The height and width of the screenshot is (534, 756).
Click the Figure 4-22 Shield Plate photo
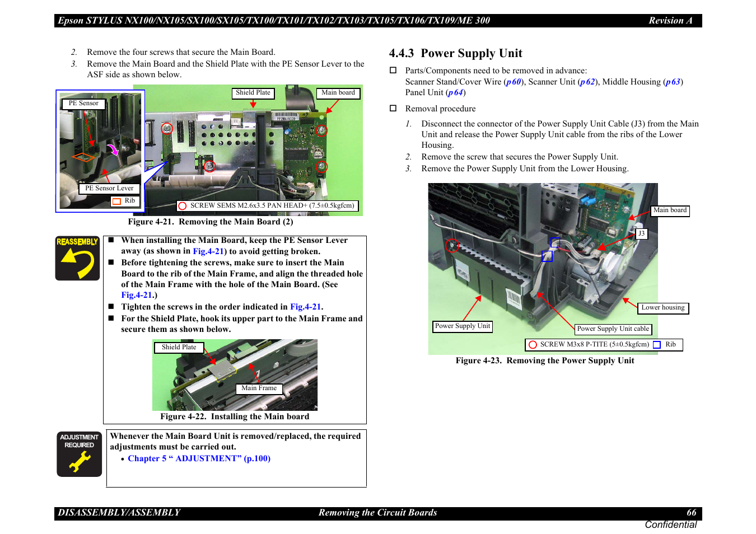coord(235,375)
